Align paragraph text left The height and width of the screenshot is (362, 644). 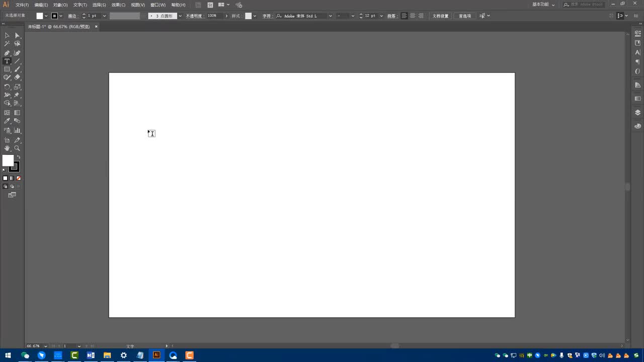404,16
